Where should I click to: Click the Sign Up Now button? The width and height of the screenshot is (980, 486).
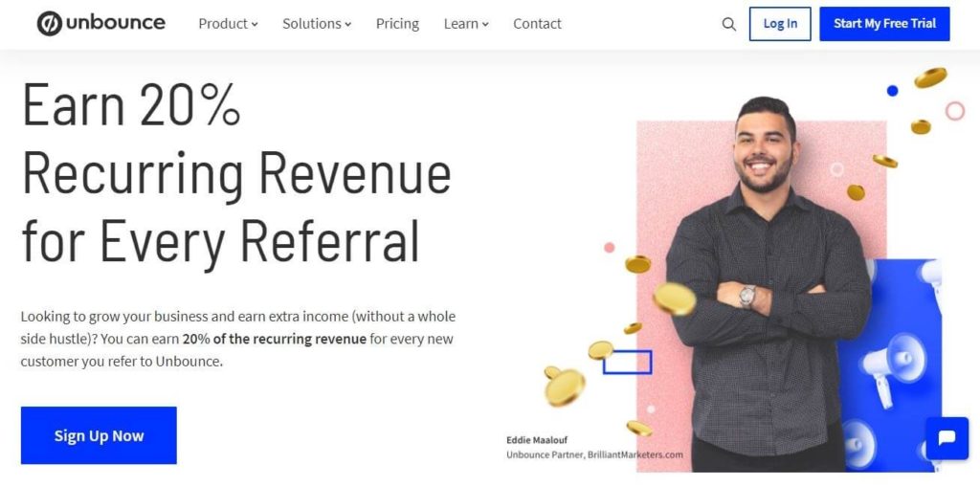pyautogui.click(x=99, y=435)
